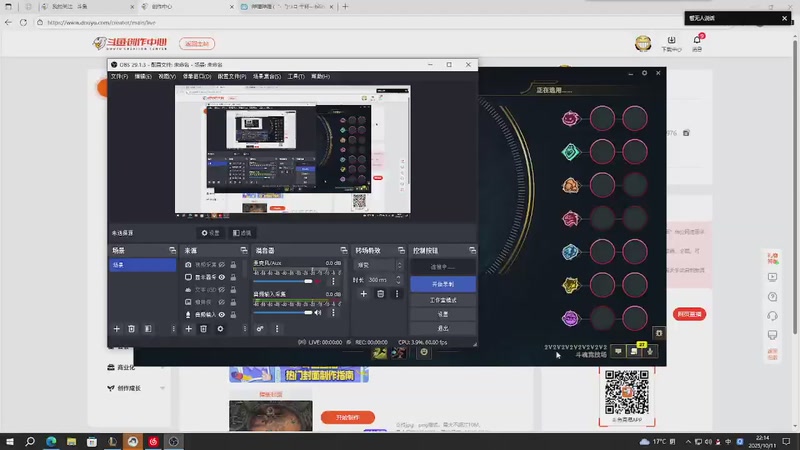Pop out the Controls dock panel

coord(472,251)
